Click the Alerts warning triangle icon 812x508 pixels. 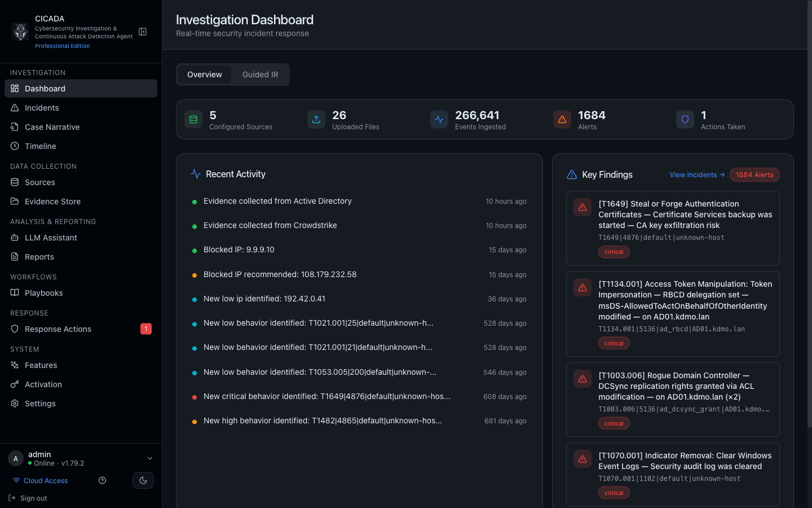(562, 120)
